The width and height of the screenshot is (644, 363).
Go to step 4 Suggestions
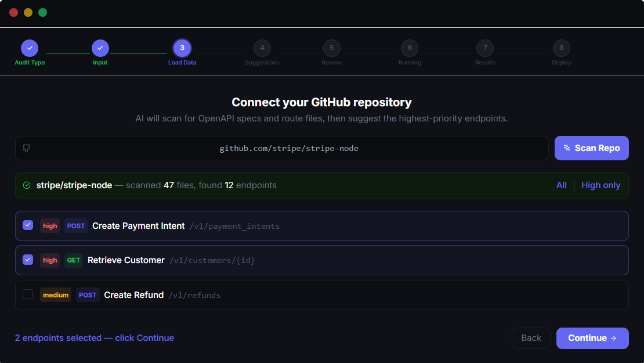click(x=262, y=48)
